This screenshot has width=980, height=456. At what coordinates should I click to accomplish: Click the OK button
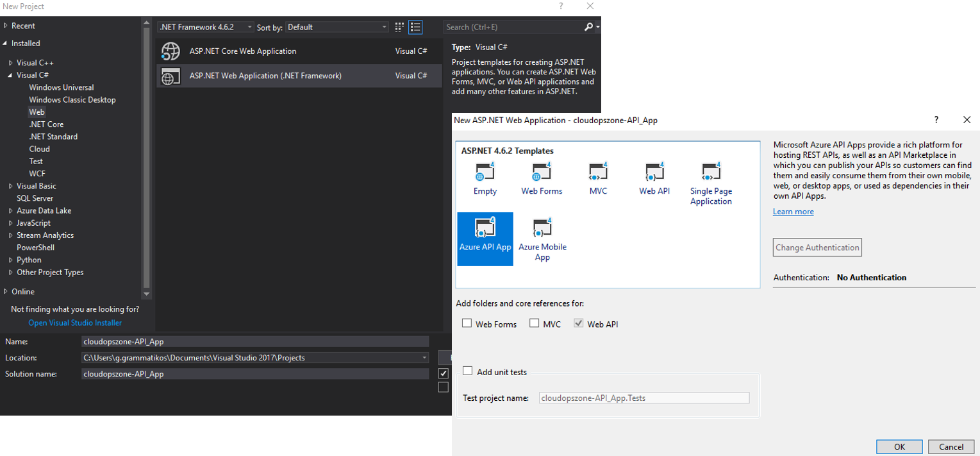click(899, 447)
